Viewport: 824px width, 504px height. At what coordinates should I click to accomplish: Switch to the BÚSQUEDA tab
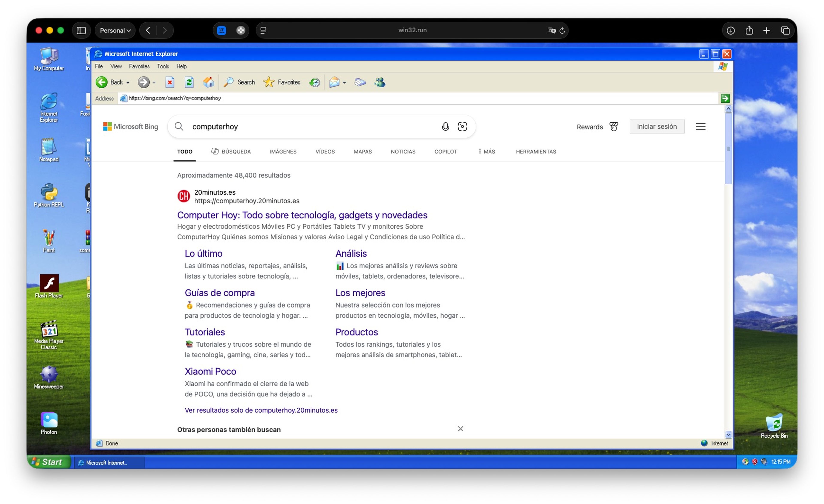231,151
